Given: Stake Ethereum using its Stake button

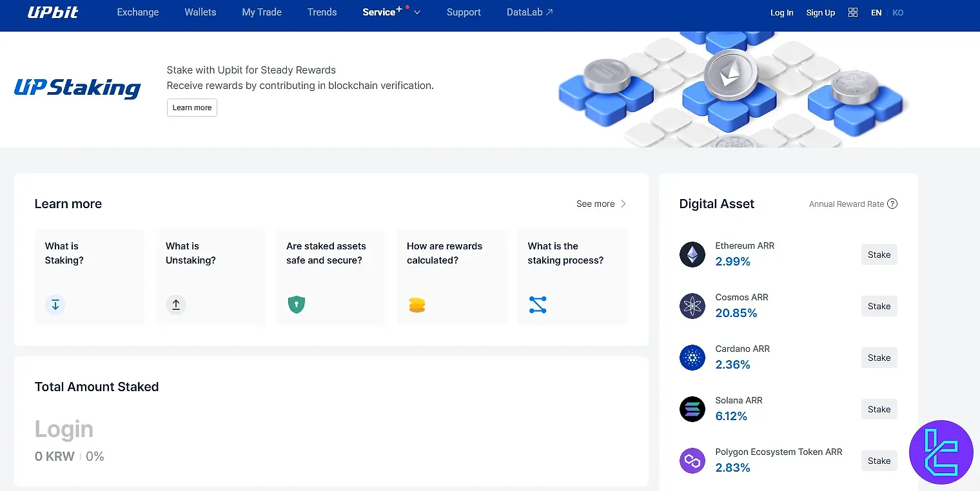Looking at the screenshot, I should 879,255.
